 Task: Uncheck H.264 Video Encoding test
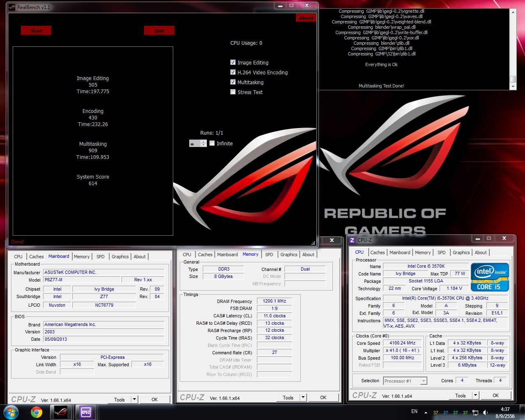click(x=233, y=72)
